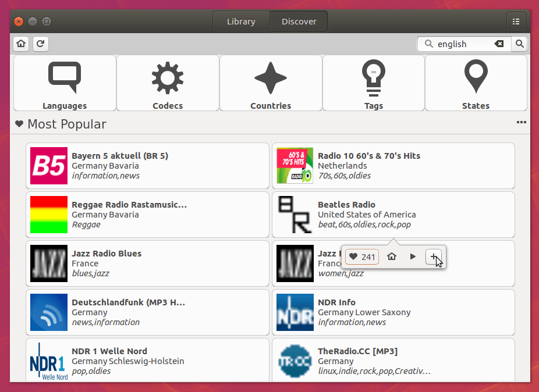Select the NDR Info station thumbnail

(295, 312)
